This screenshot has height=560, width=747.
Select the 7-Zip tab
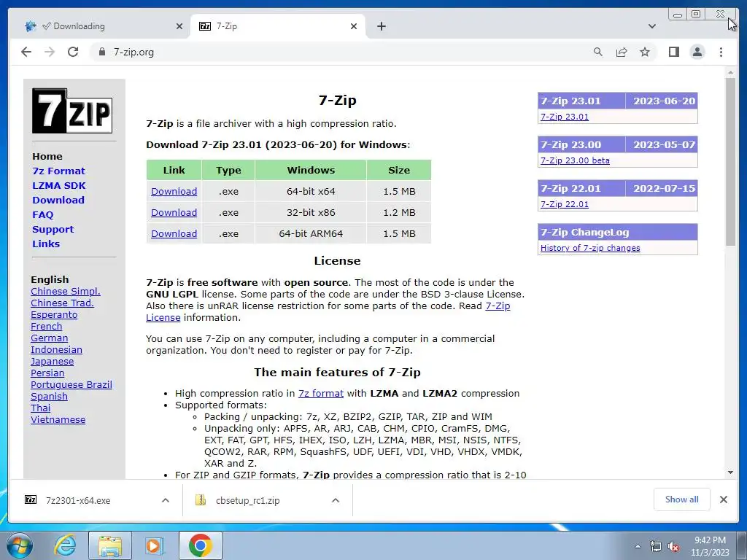(278, 26)
